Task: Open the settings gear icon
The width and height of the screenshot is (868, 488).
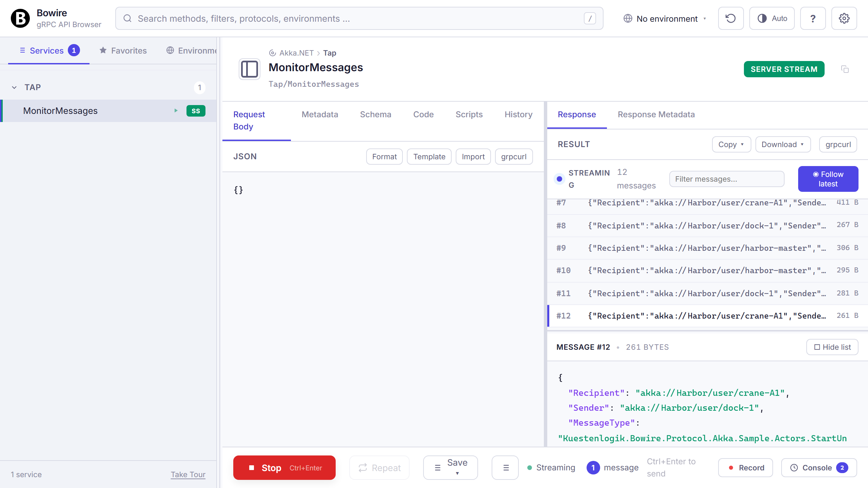Action: click(x=844, y=18)
